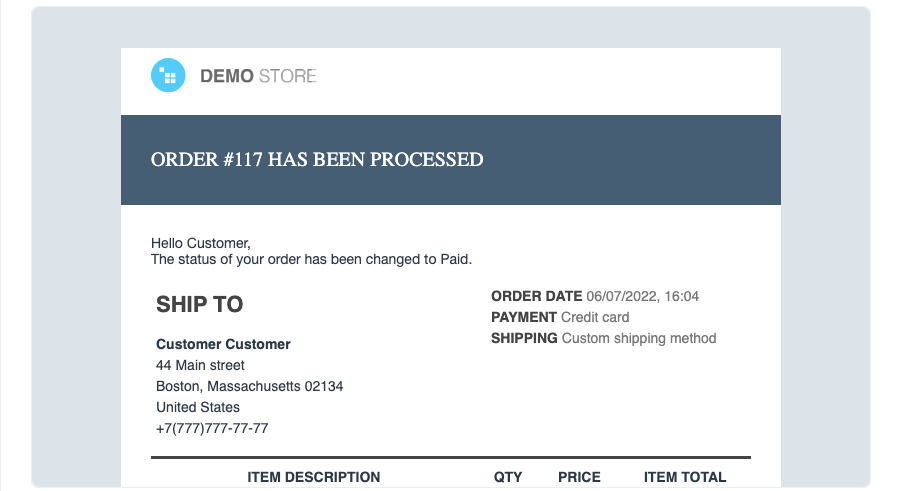Click the PAYMENT label

524,317
